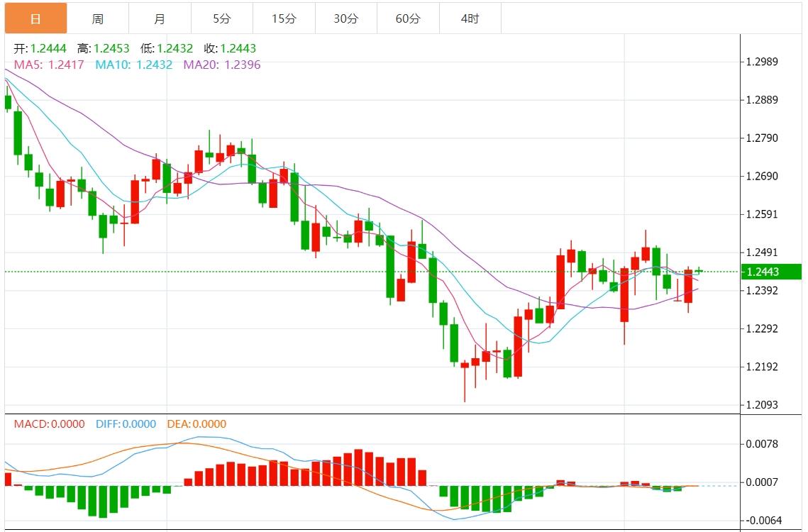
Task: Click the MA20: 1.2396 indicator label
Action: (222, 65)
